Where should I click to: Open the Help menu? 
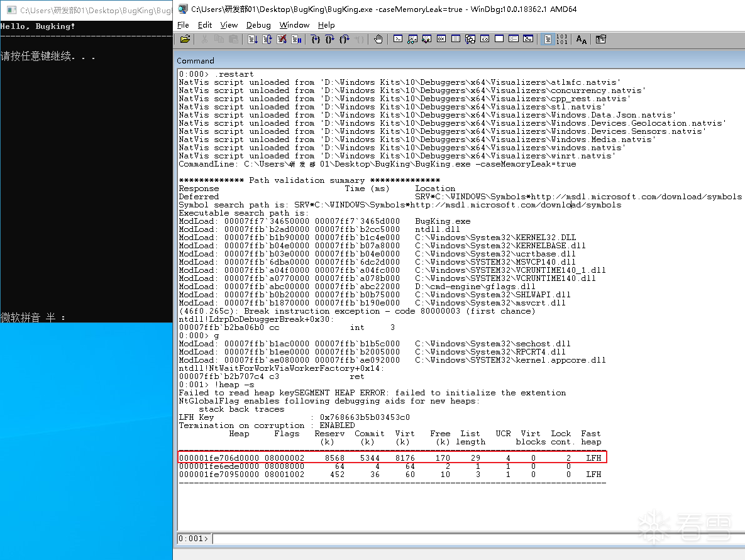coord(326,25)
